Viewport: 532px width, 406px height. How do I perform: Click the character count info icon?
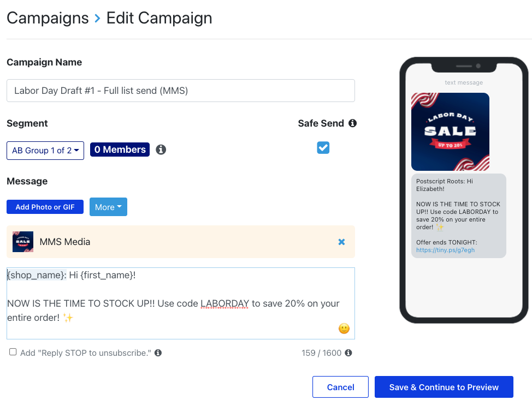(348, 353)
